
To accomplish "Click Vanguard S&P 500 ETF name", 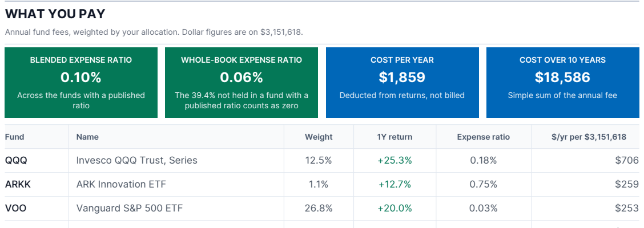I will (x=130, y=208).
